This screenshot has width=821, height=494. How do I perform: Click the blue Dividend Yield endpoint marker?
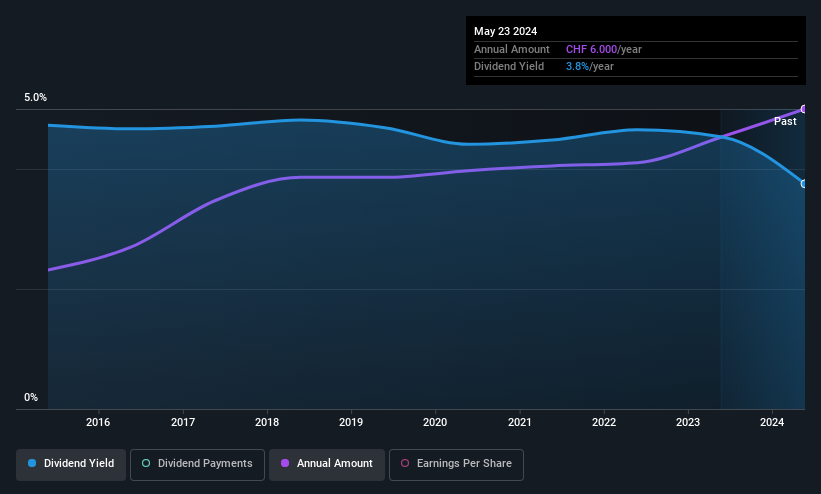804,184
